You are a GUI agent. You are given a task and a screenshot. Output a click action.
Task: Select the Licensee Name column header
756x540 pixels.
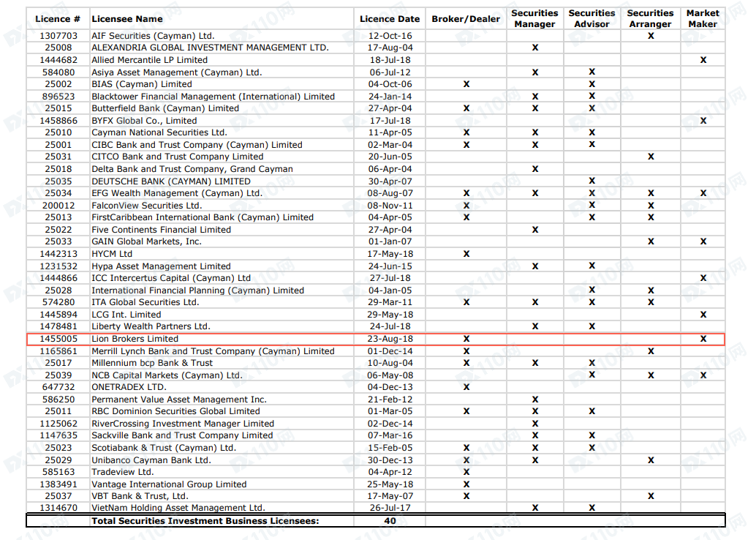(x=127, y=18)
